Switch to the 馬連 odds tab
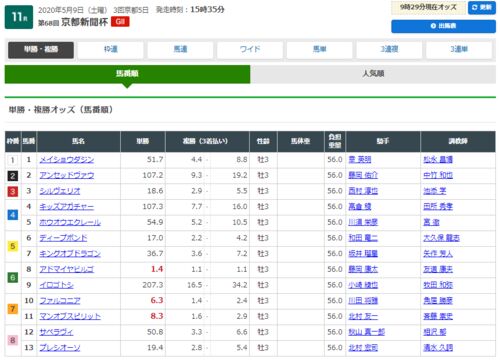Image resolution: width=500 pixels, height=360 pixels. (180, 50)
